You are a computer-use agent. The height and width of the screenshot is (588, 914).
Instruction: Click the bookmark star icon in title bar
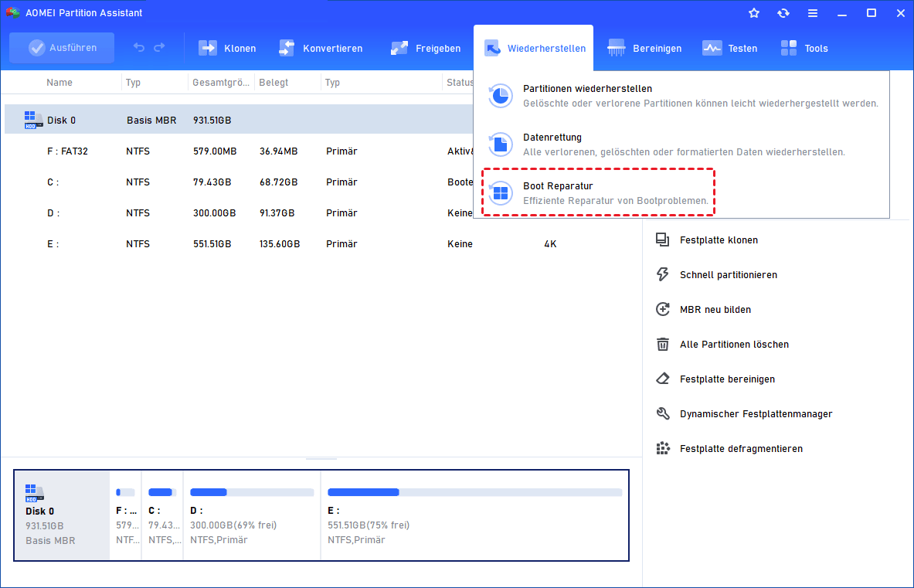pos(754,13)
